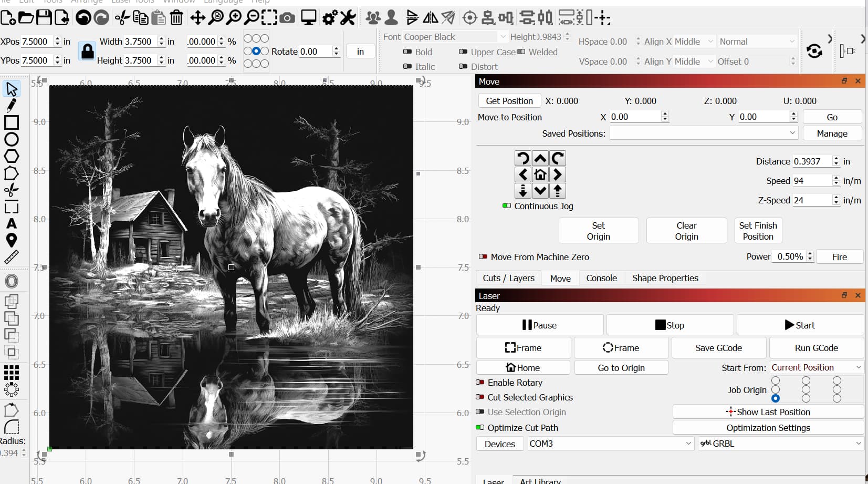The image size is (868, 484).
Task: Toggle the Continuous Jog switch
Action: [x=507, y=206]
